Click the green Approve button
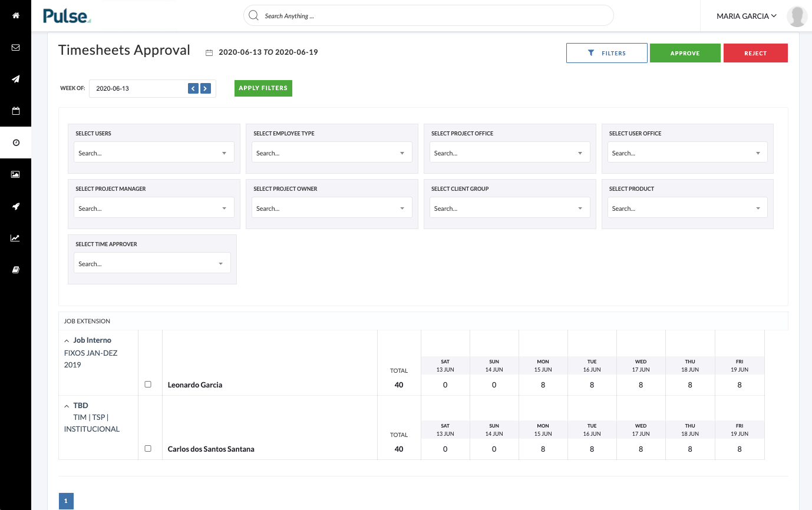The image size is (812, 510). coord(685,53)
